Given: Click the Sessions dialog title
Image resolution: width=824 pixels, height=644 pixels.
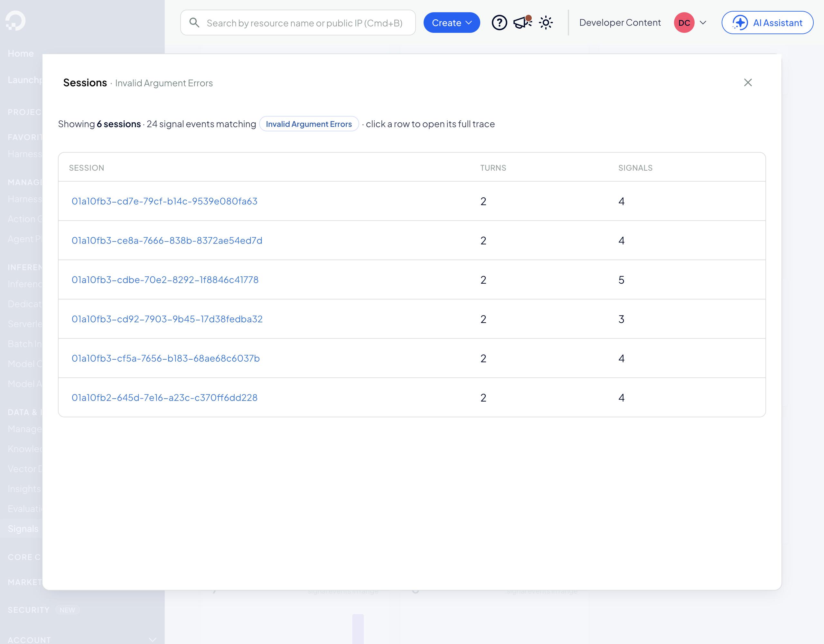Looking at the screenshot, I should pyautogui.click(x=85, y=82).
